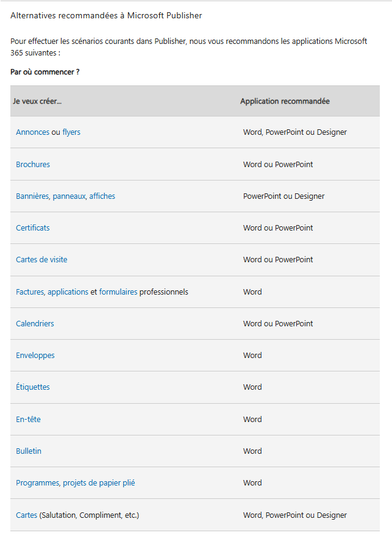Open the Enveloppes link
Screen dimensions: 392x541
pyautogui.click(x=35, y=356)
